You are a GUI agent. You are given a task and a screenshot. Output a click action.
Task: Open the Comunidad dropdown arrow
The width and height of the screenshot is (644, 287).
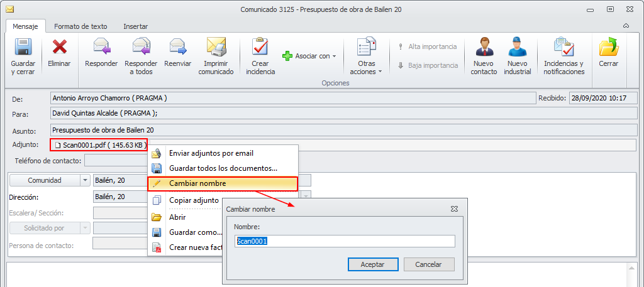coord(85,180)
